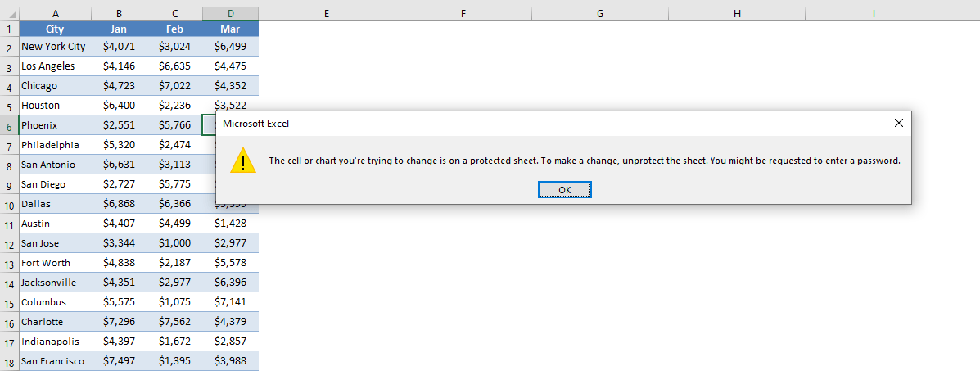Click the Feb header cell

[x=174, y=29]
